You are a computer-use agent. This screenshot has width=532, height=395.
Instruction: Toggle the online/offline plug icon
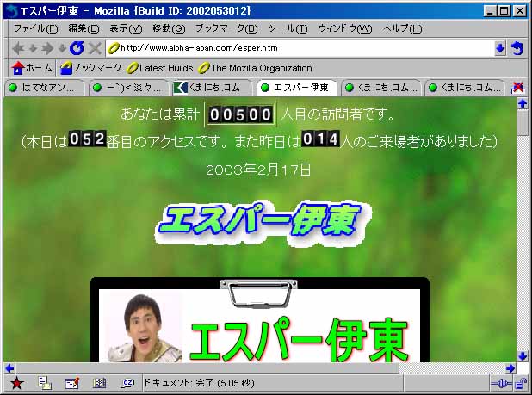coord(500,383)
